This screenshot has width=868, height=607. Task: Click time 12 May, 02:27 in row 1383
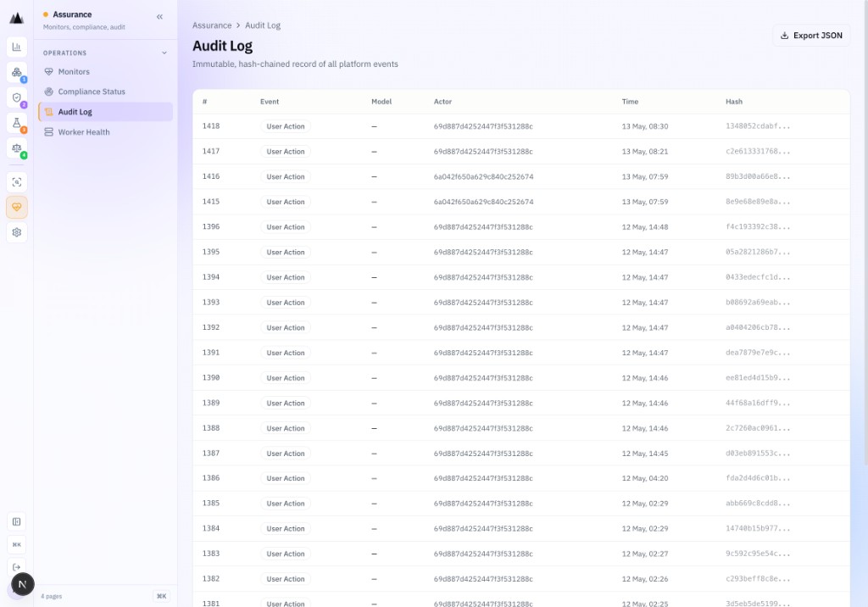[x=645, y=554]
